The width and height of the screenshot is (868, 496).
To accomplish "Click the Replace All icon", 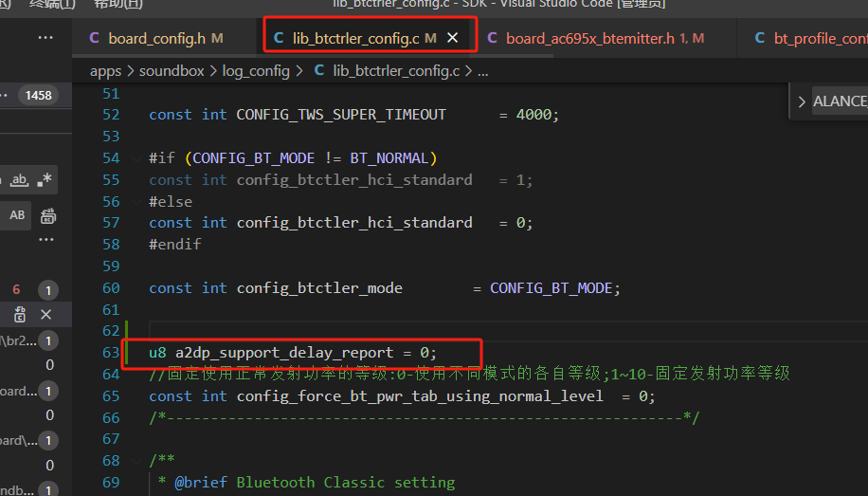I will coord(48,215).
